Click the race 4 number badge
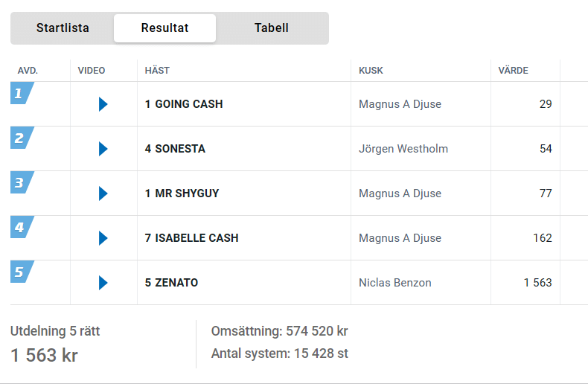Screen dimensions: 588x384 click(21, 228)
